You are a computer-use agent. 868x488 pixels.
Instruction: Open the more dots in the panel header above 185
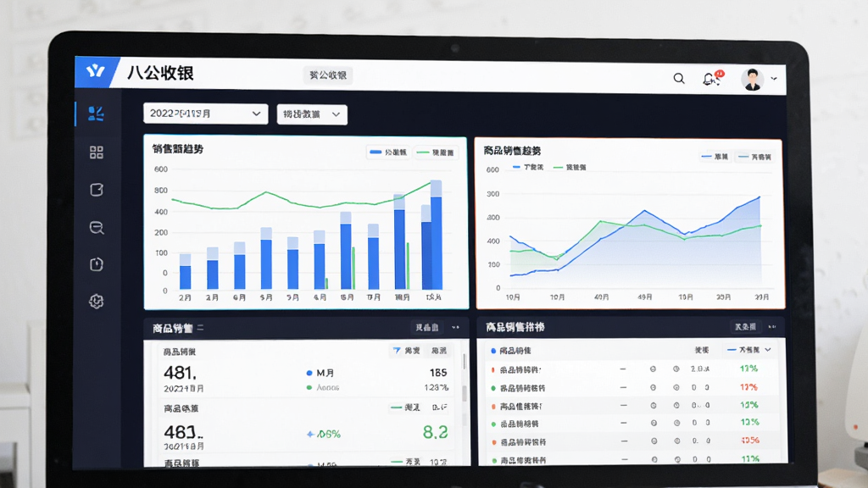click(x=455, y=328)
